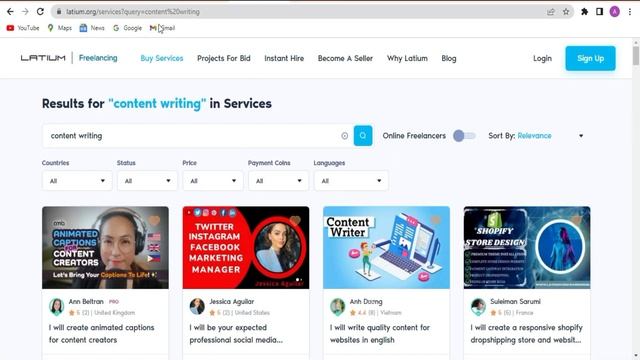Image resolution: width=640 pixels, height=360 pixels.
Task: Open Anh Duong's profile name
Action: click(366, 302)
